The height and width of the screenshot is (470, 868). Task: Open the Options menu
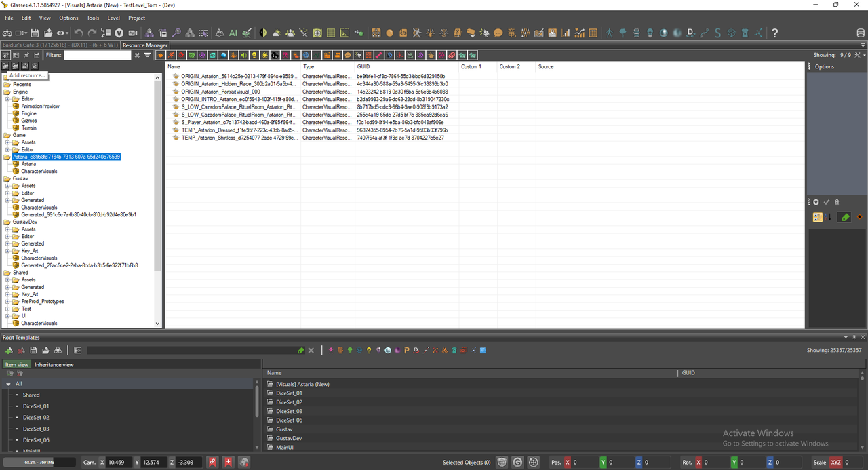(x=68, y=18)
